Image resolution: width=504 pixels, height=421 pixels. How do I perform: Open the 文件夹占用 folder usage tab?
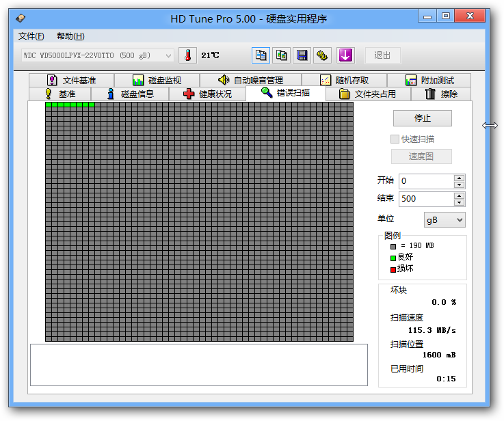367,94
